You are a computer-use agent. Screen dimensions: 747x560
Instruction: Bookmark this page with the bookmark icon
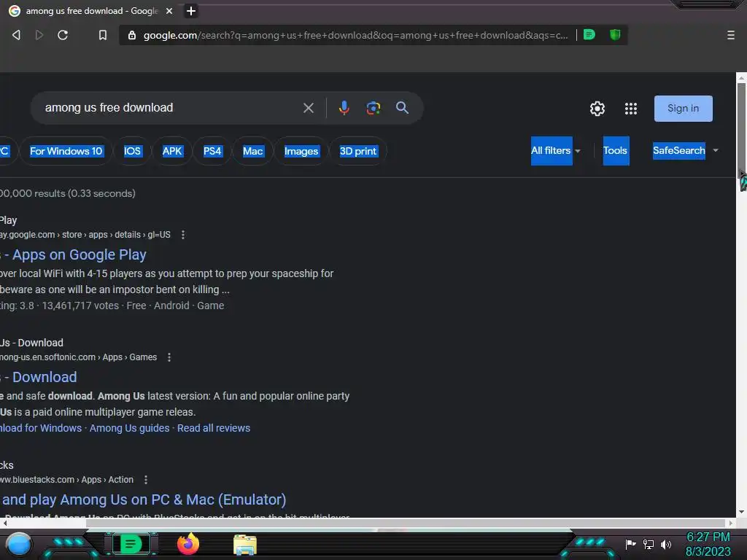pos(102,35)
